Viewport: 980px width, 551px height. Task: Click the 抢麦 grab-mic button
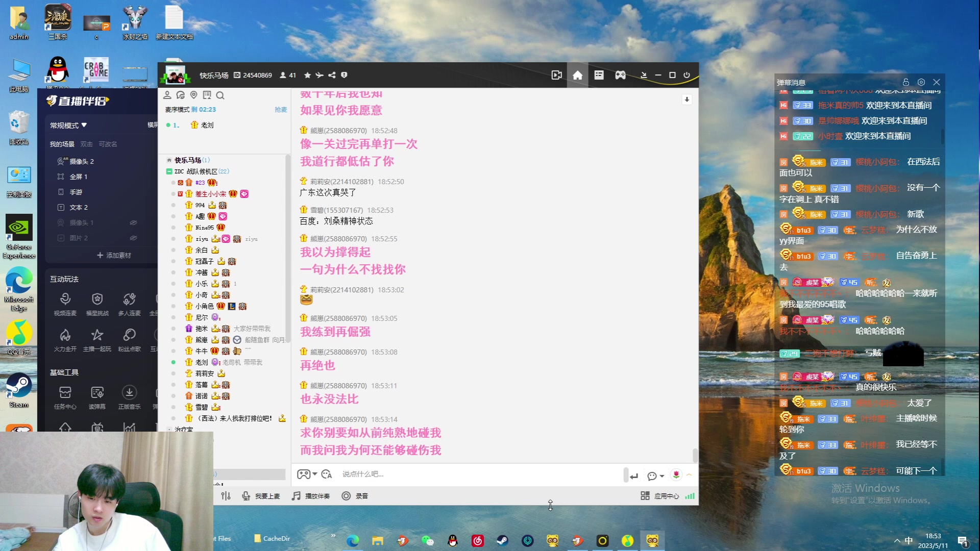281,109
